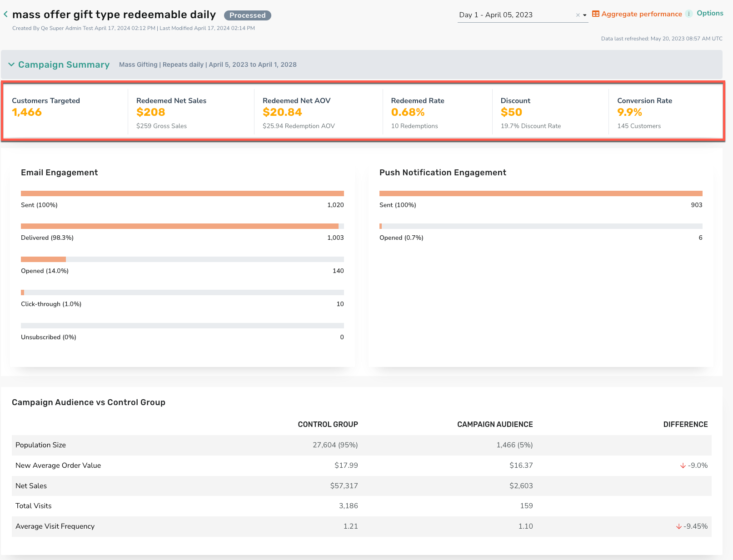Click the Campaign Summary heading
Screen dimensions: 733x560
[64, 64]
